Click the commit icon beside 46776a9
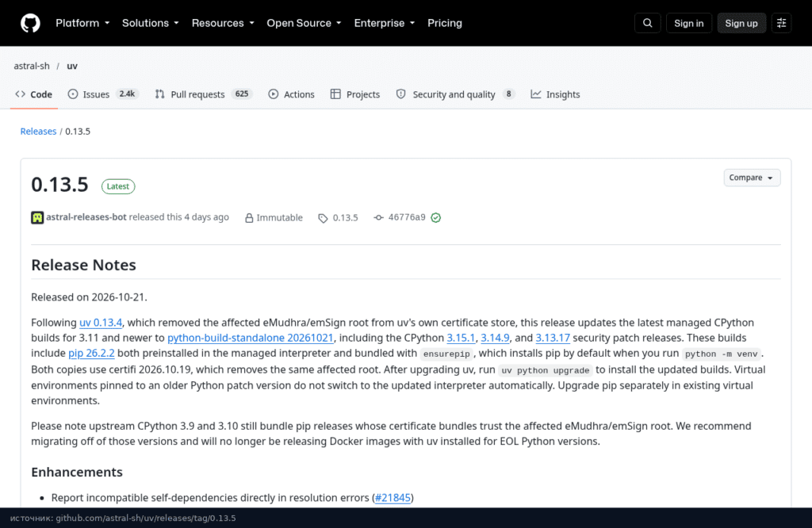 coord(378,217)
